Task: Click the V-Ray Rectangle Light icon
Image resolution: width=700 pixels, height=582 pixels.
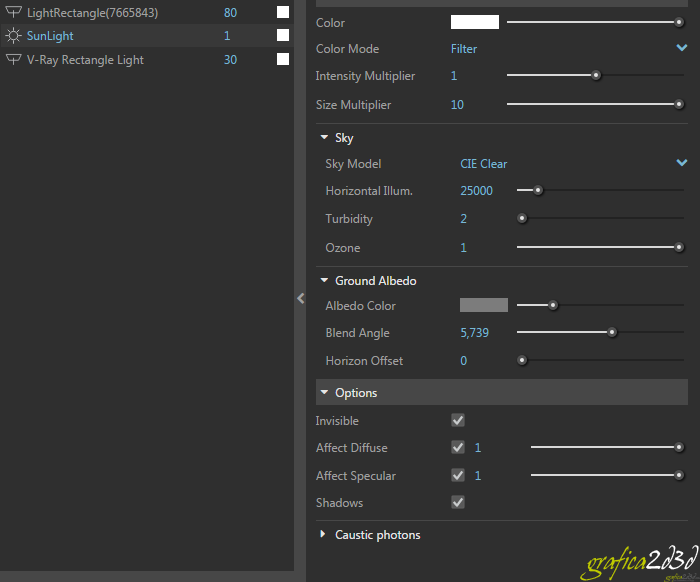Action: [14, 60]
